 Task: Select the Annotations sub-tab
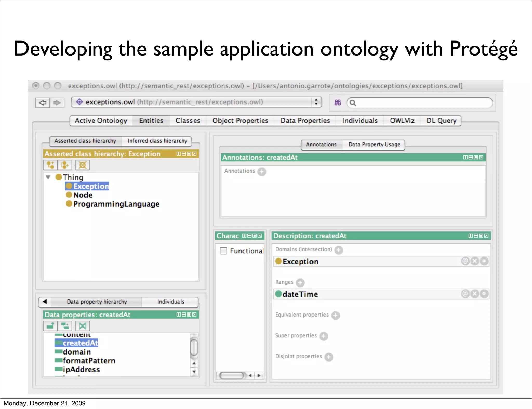coord(321,145)
